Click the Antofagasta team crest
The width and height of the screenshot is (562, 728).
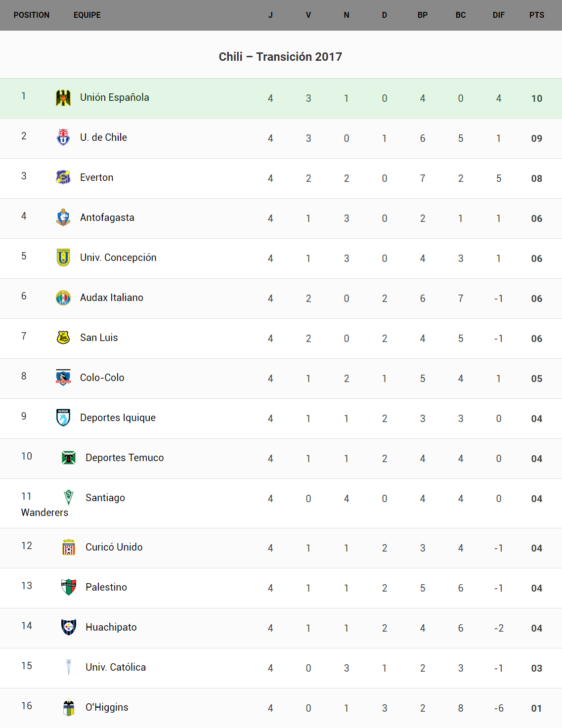coord(63,217)
